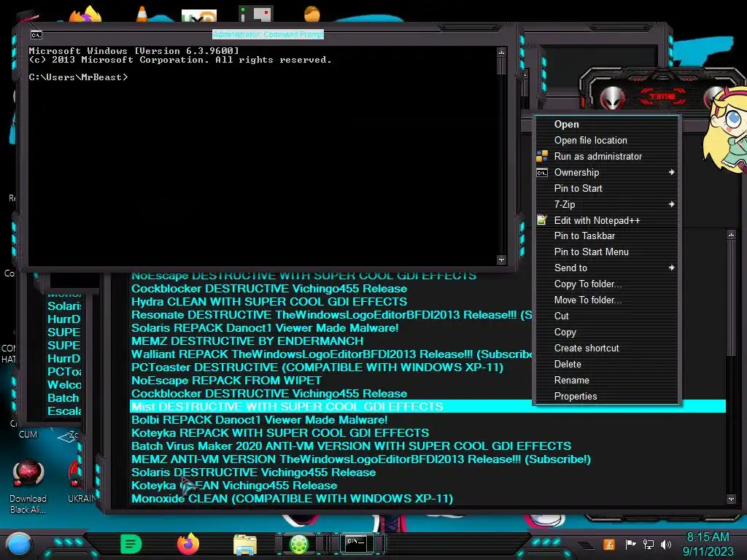The width and height of the screenshot is (747, 560).
Task: Select Koteyka REPACK WITH SUPER COOL row
Action: click(280, 433)
